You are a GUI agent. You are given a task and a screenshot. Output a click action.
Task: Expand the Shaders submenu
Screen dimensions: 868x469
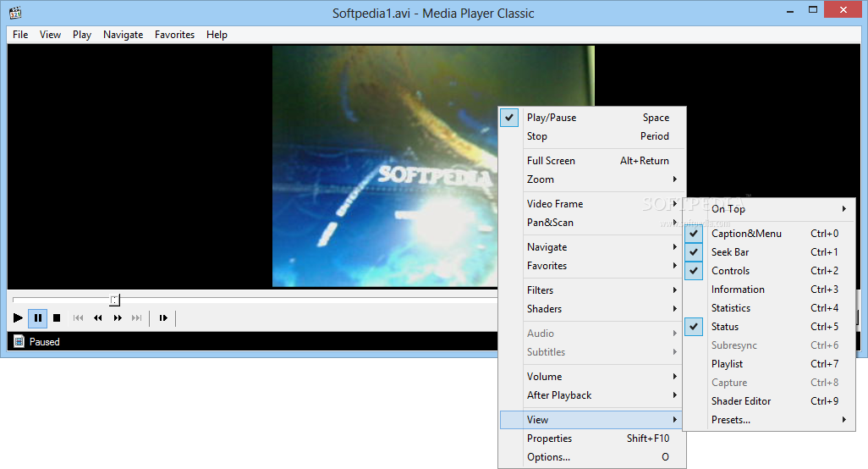[592, 309]
